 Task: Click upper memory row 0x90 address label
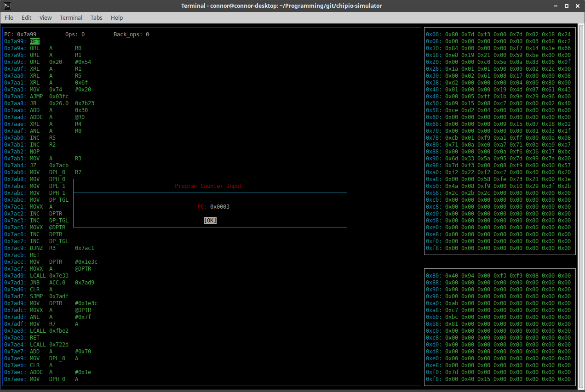[x=434, y=159]
